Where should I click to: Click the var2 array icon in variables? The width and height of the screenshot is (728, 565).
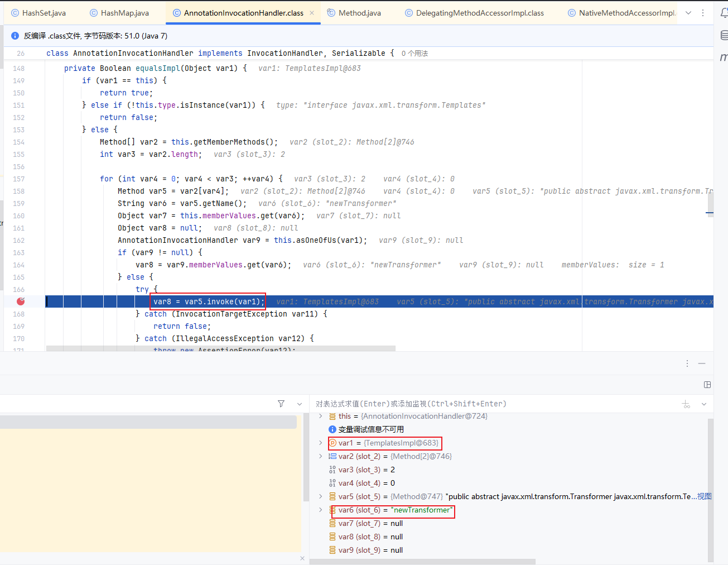332,456
